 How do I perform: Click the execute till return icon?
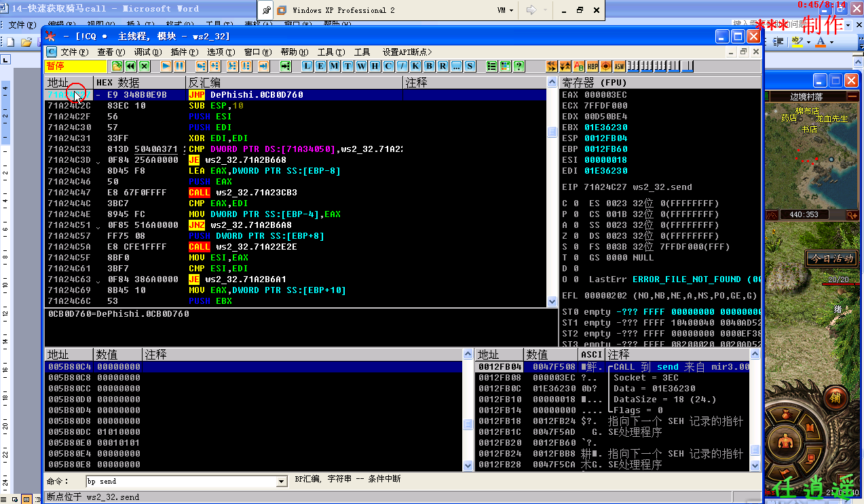[x=263, y=66]
